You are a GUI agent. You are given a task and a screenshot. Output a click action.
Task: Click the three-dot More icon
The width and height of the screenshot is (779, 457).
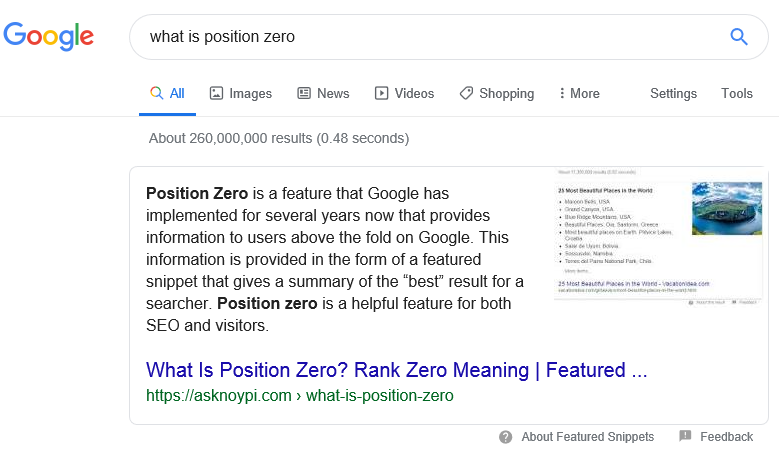coord(562,93)
